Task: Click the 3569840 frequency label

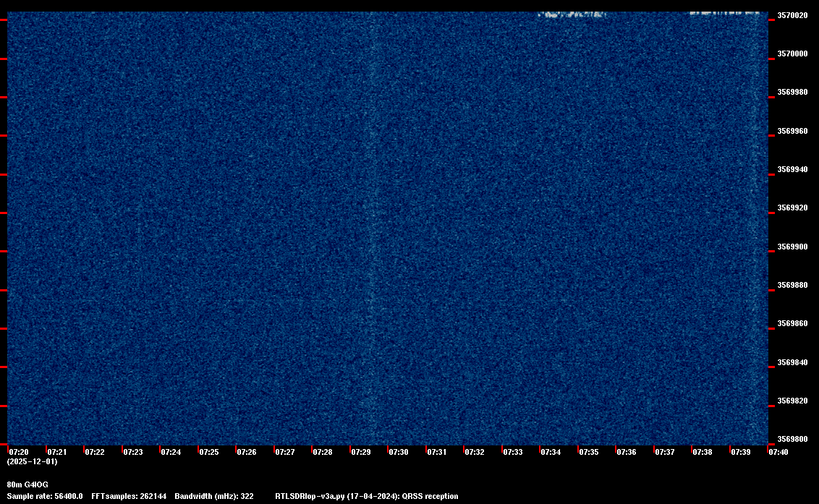Action: tap(792, 362)
